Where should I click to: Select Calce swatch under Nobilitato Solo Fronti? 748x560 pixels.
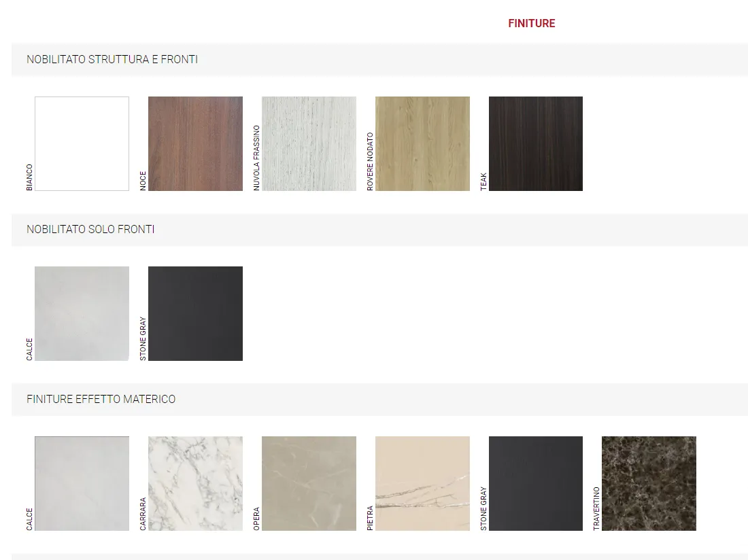[x=82, y=313]
